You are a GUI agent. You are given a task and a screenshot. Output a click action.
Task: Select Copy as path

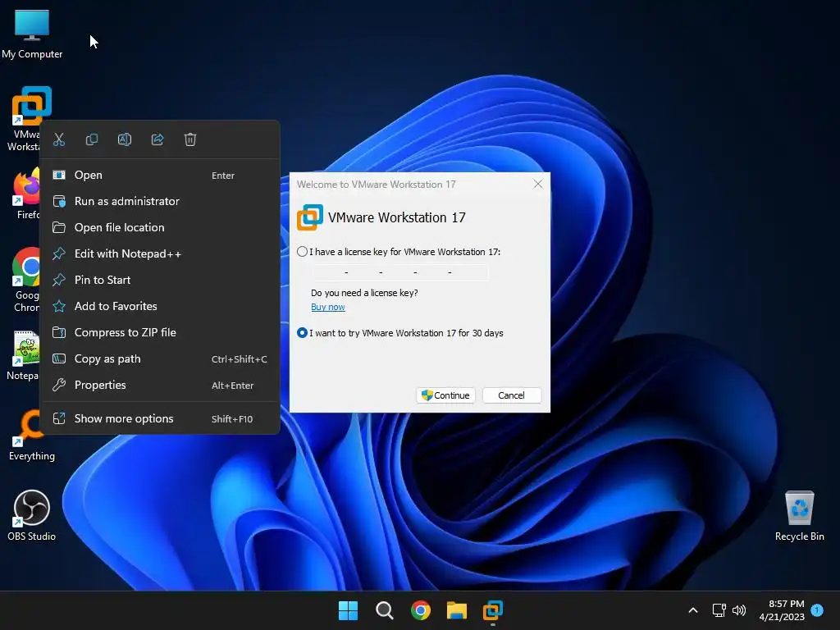(160, 359)
